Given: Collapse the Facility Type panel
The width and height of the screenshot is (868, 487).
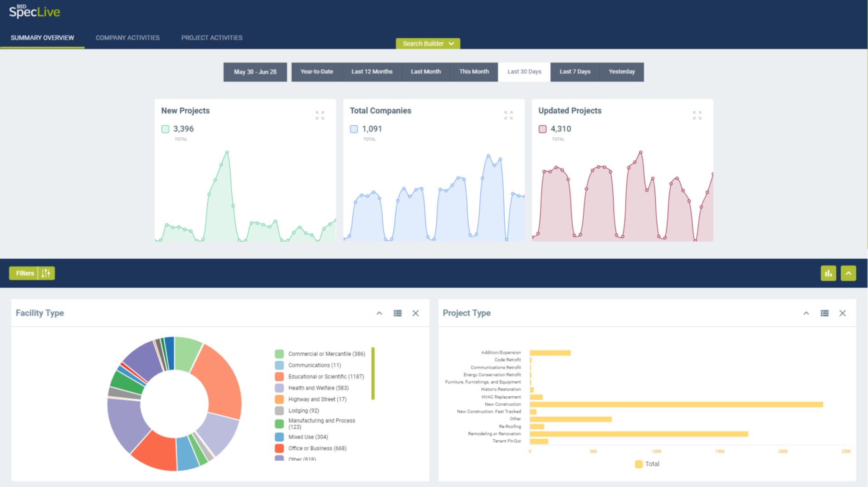Looking at the screenshot, I should 379,313.
